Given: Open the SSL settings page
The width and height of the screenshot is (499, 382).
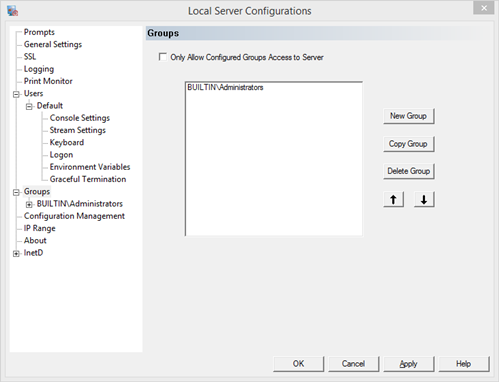Looking at the screenshot, I should pos(30,57).
